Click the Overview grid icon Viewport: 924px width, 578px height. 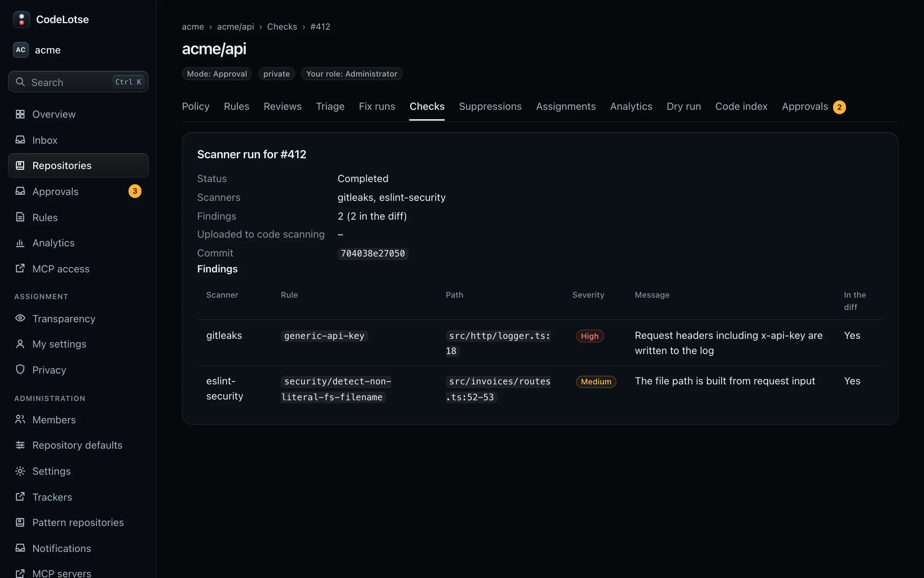tap(20, 114)
